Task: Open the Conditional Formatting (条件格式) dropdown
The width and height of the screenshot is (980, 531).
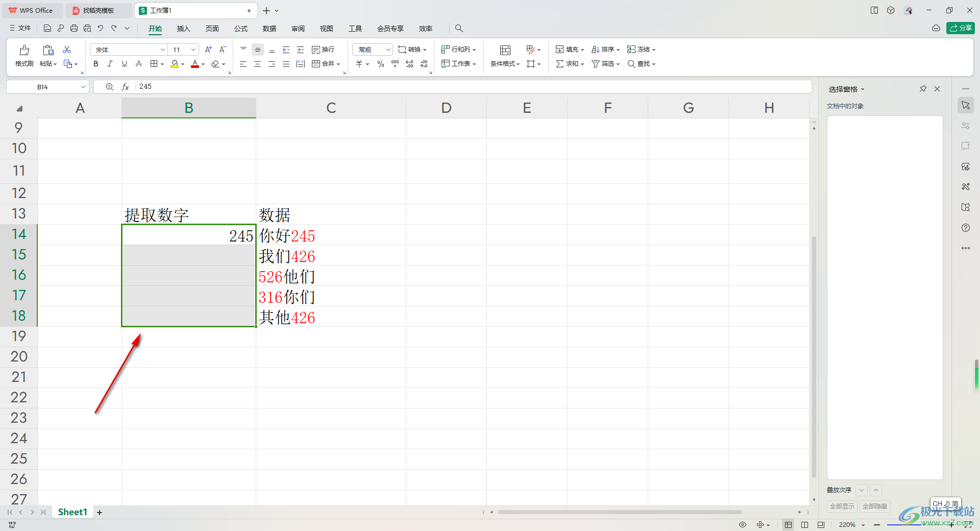Action: point(505,64)
